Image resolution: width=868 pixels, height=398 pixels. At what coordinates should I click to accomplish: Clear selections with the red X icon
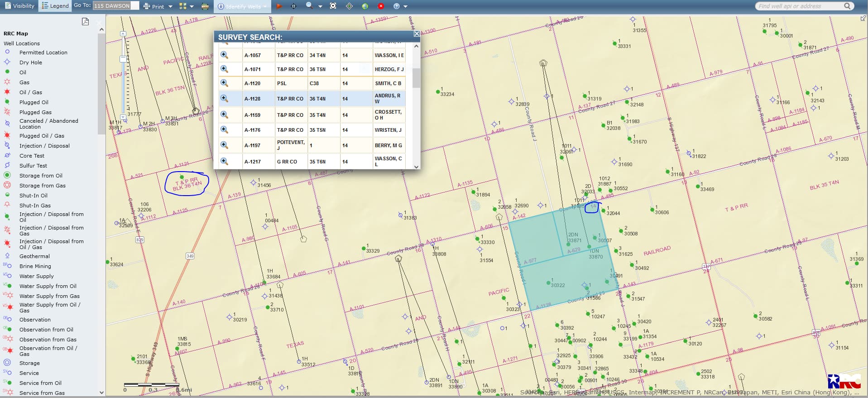click(381, 6)
